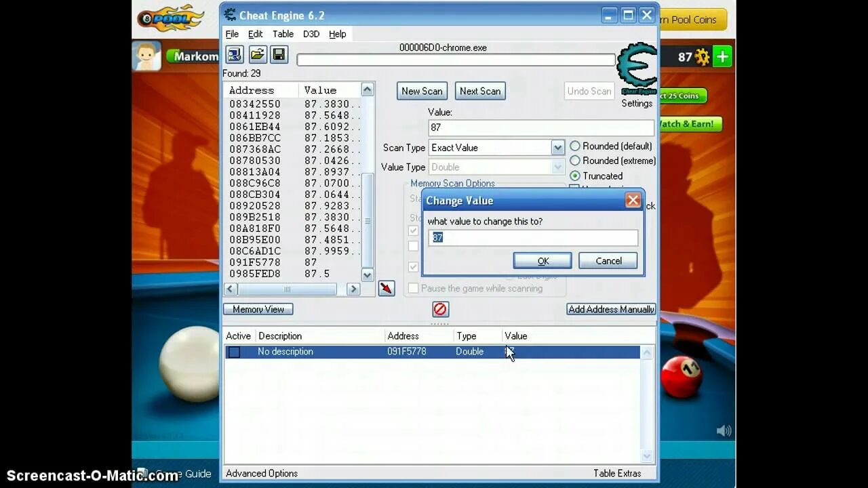Click the Change Value text field
Image resolution: width=868 pixels, height=488 pixels.
coord(533,237)
